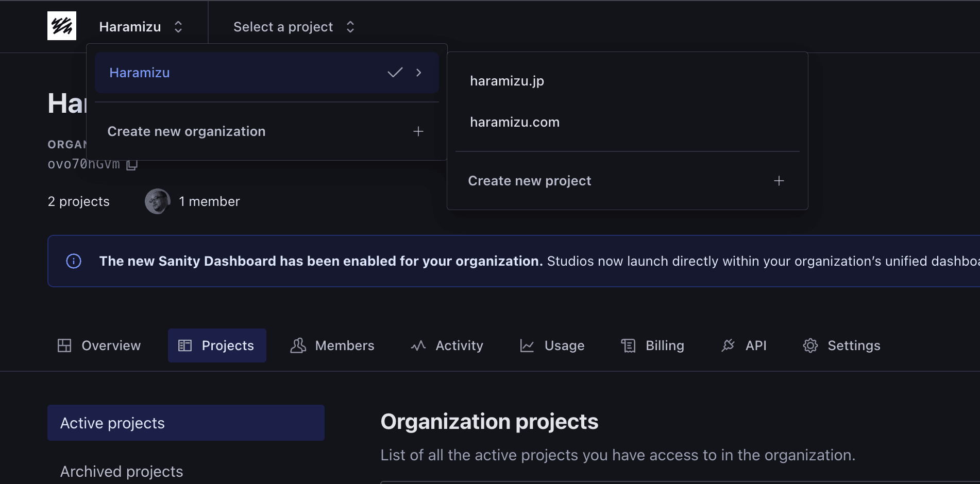Click the plus icon beside Create new project

click(779, 181)
